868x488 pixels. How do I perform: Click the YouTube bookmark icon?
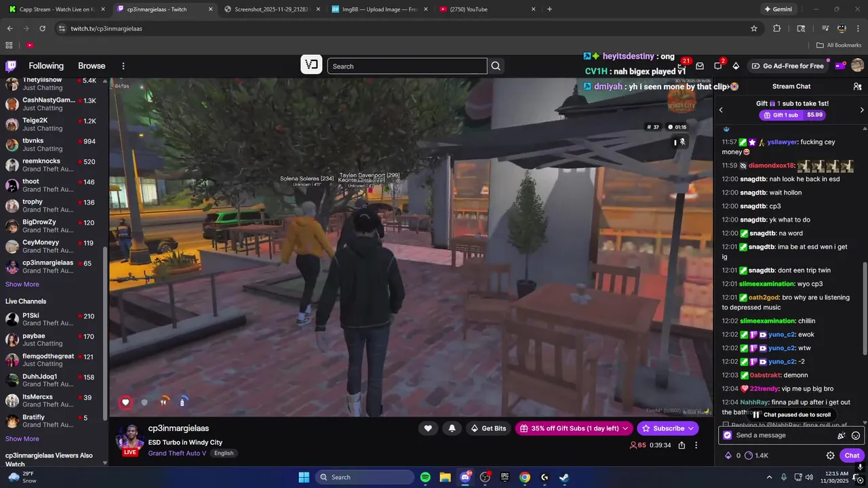click(30, 45)
